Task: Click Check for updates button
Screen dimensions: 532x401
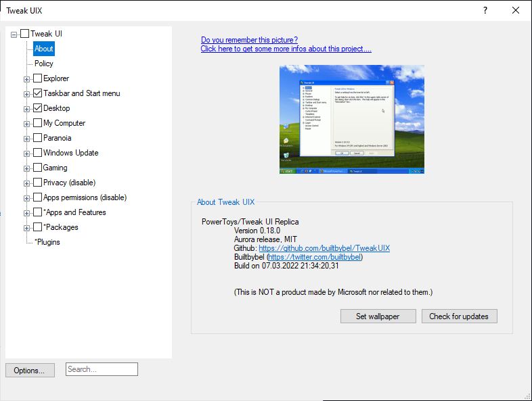Action: click(x=460, y=316)
